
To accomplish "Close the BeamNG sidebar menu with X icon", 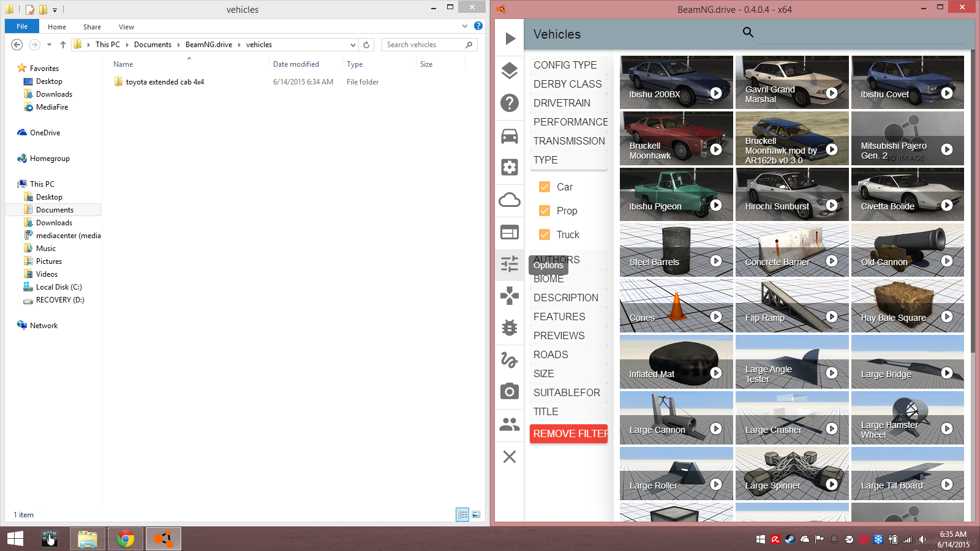I will 510,457.
